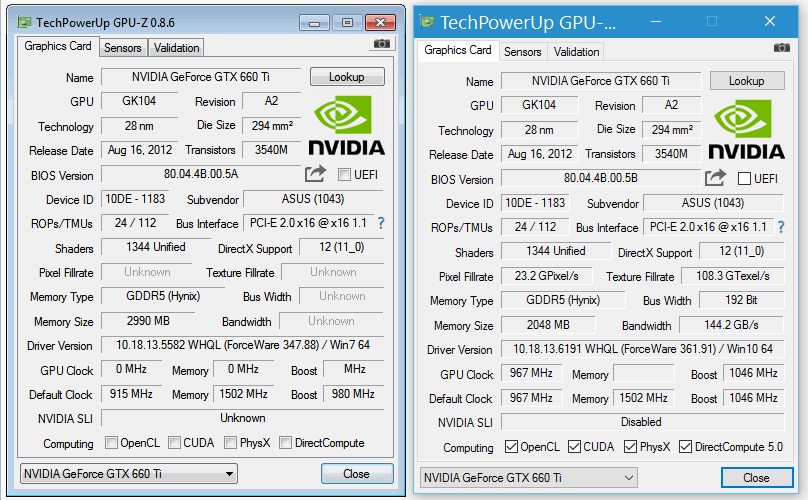
Task: Click Bus Interface question mark in right window
Action: (x=781, y=227)
